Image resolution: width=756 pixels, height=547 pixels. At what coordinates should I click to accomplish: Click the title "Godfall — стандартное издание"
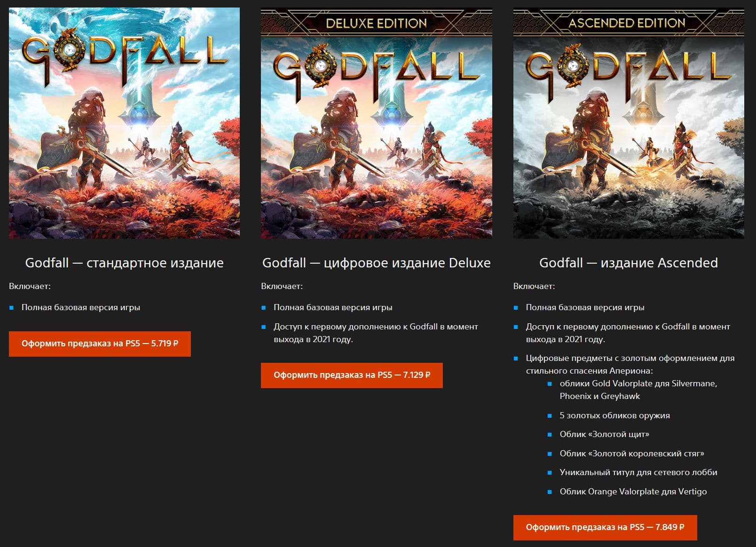[124, 263]
